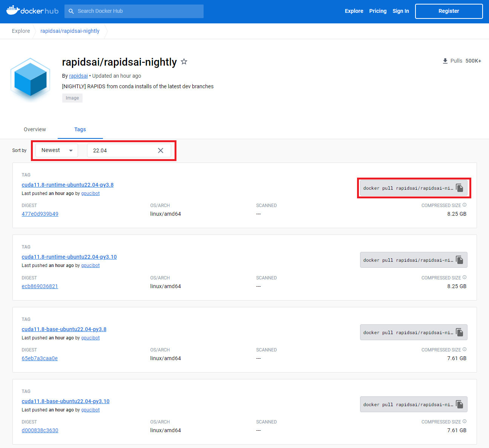This screenshot has width=489, height=448.
Task: Focus the Search Docker Hub field
Action: [x=134, y=11]
